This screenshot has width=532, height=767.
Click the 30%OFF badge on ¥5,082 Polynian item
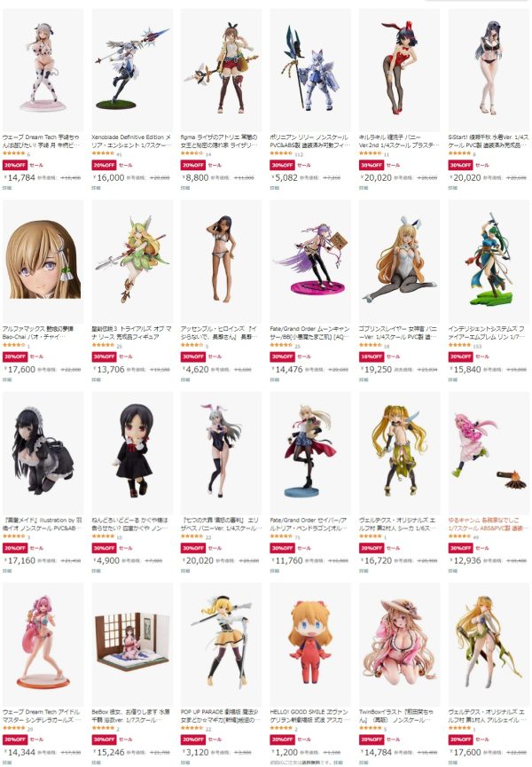[282, 165]
